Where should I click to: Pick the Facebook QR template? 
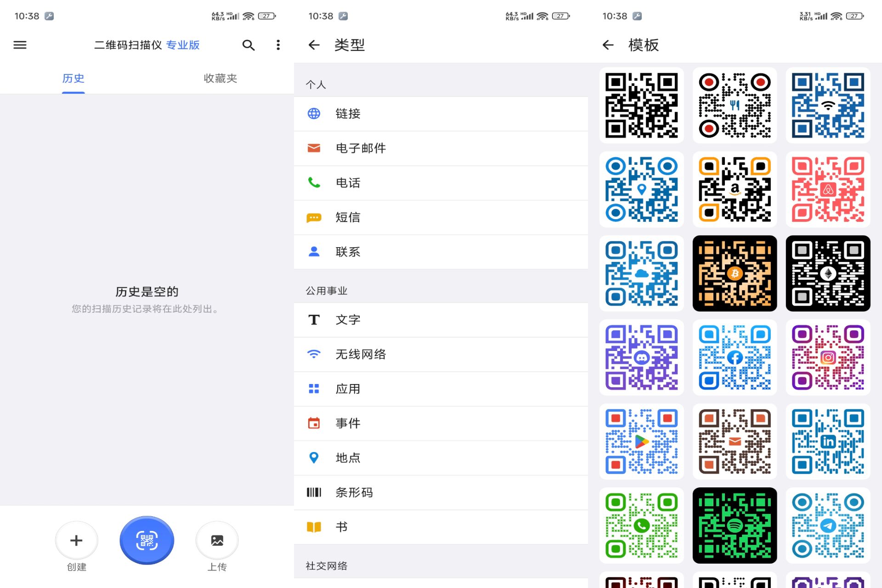(x=735, y=357)
